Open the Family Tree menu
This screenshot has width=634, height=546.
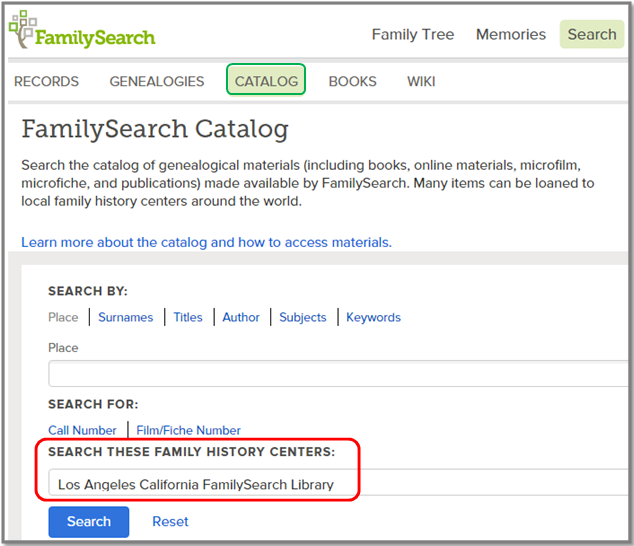pyautogui.click(x=412, y=34)
